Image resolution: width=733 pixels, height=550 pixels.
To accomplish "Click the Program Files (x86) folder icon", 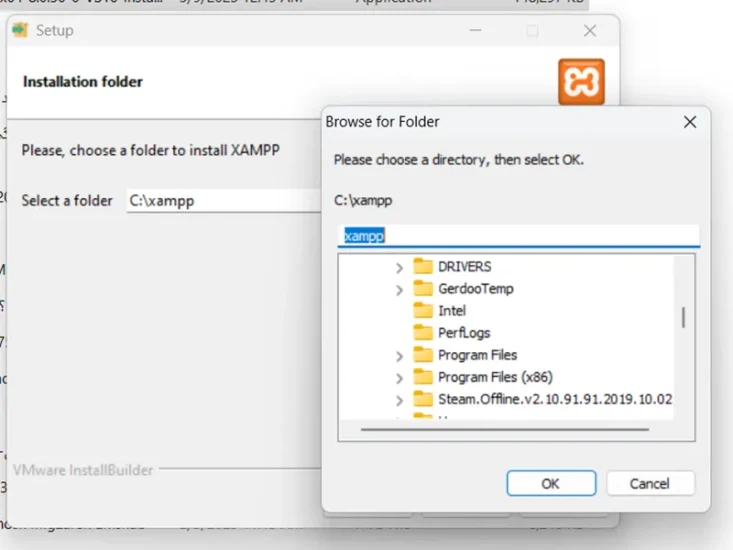I will [423, 377].
